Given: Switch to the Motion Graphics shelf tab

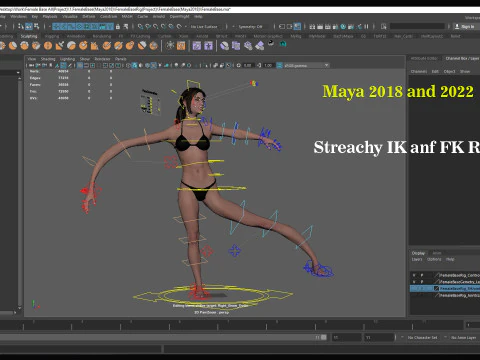Looking at the screenshot, I should click(x=268, y=36).
